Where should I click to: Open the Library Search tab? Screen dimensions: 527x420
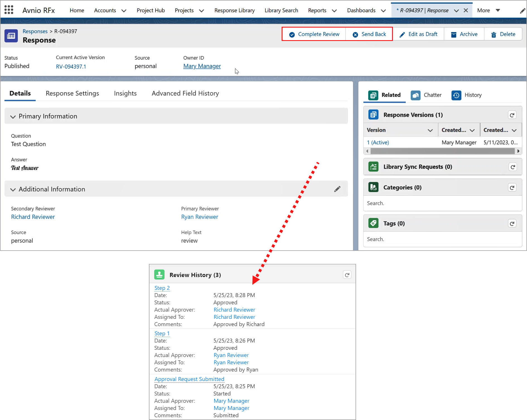tap(281, 10)
